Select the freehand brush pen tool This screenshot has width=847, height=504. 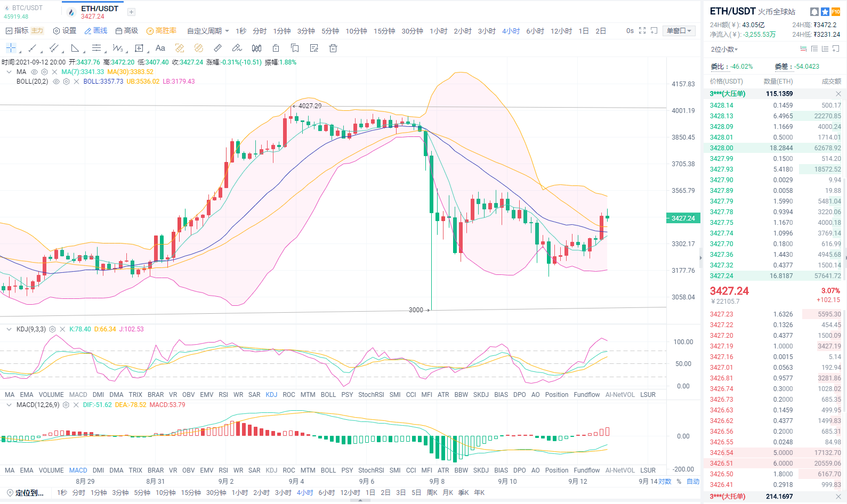click(237, 48)
